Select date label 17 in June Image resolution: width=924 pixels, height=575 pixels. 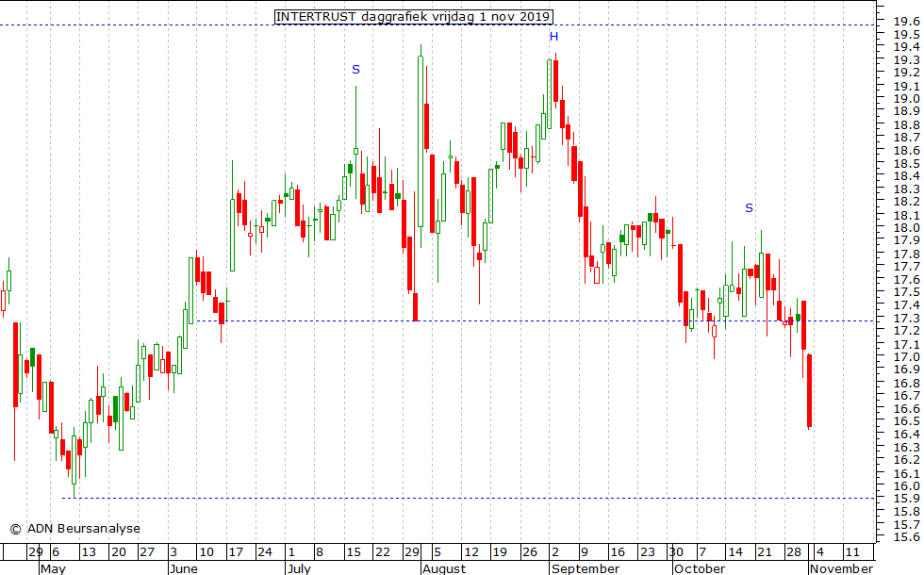tap(236, 552)
